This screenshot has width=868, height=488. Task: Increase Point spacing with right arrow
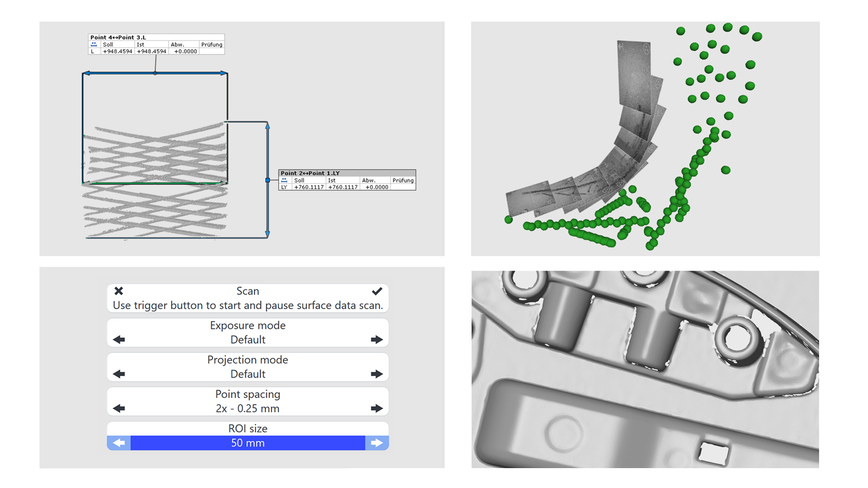coord(377,408)
